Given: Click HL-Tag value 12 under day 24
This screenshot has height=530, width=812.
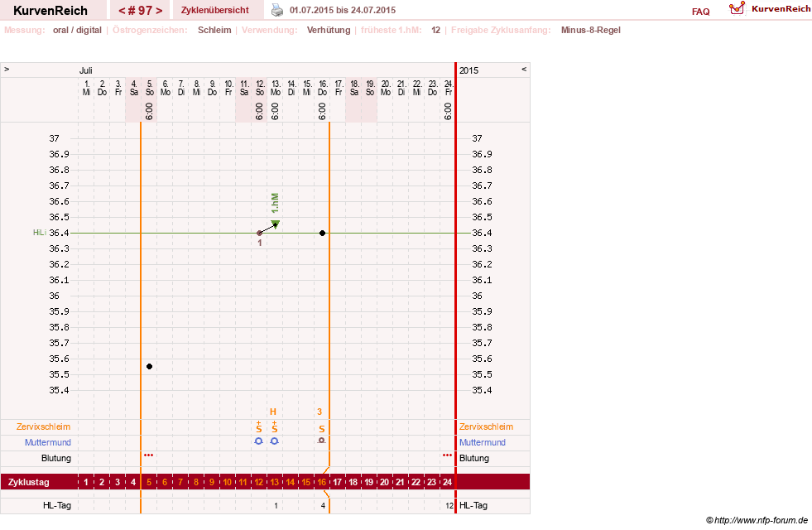Looking at the screenshot, I should pyautogui.click(x=449, y=506).
